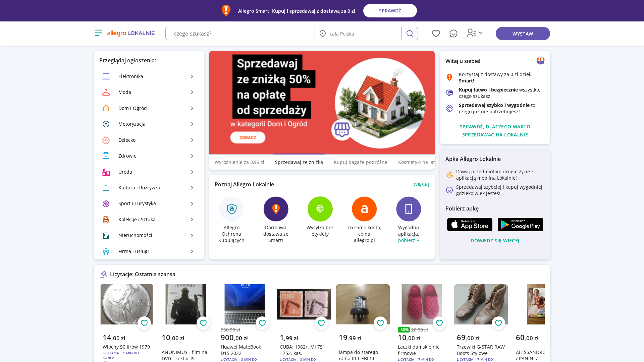Click the Elektronika laptop icon
Screen dimensions: 644x362
(106, 76)
